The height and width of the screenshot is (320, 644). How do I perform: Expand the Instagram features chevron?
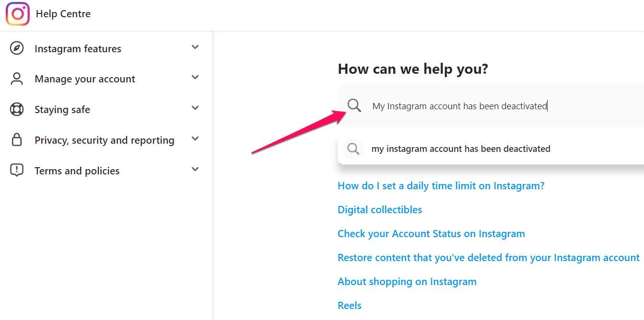pyautogui.click(x=195, y=47)
